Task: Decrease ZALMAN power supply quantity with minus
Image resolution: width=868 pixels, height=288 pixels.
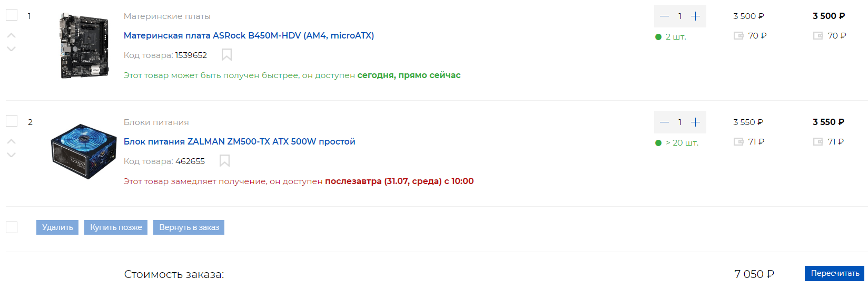Action: (x=664, y=122)
